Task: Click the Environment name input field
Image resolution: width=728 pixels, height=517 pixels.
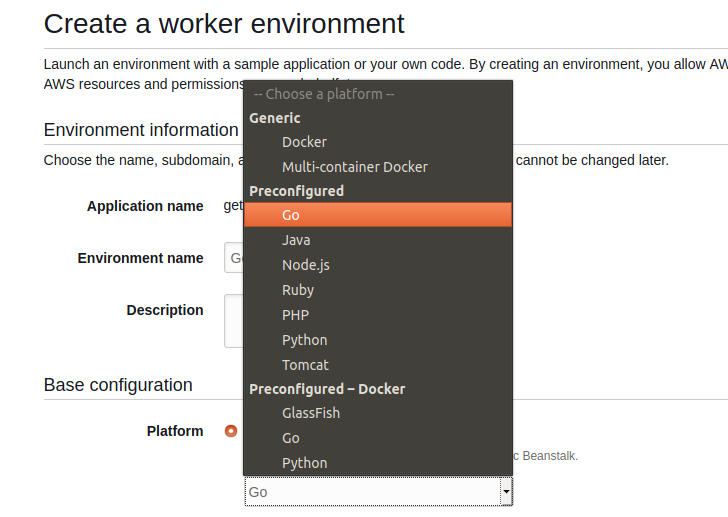Action: click(x=234, y=258)
